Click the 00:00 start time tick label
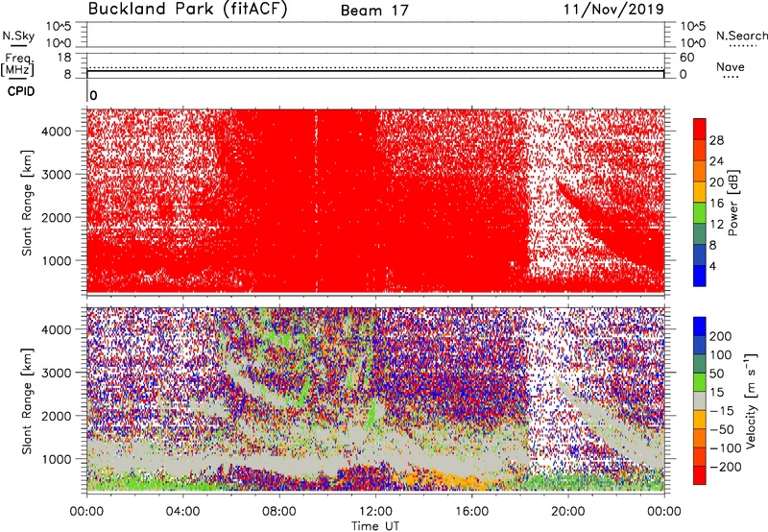 click(86, 512)
